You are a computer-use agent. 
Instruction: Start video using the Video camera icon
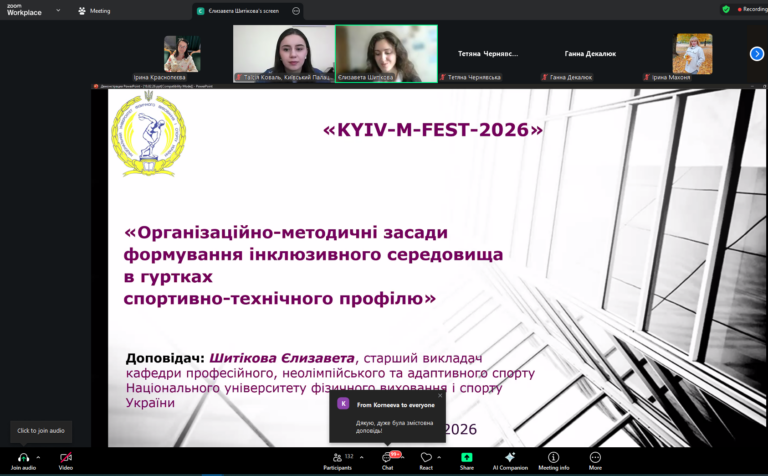pyautogui.click(x=66, y=457)
